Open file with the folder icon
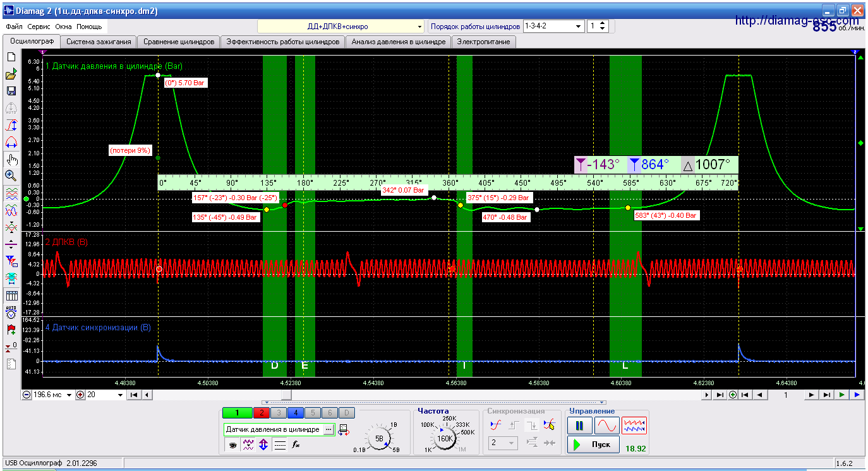The width and height of the screenshot is (868, 471). (11, 74)
